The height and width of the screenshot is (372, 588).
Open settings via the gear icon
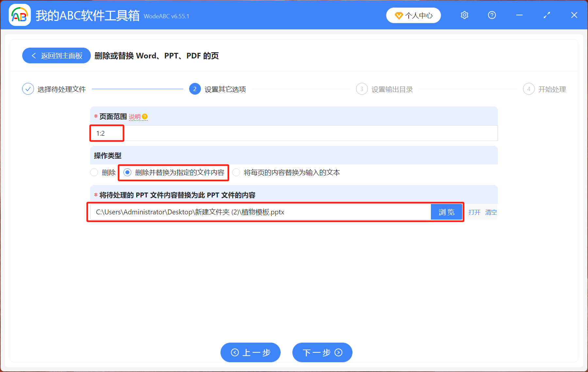tap(464, 15)
